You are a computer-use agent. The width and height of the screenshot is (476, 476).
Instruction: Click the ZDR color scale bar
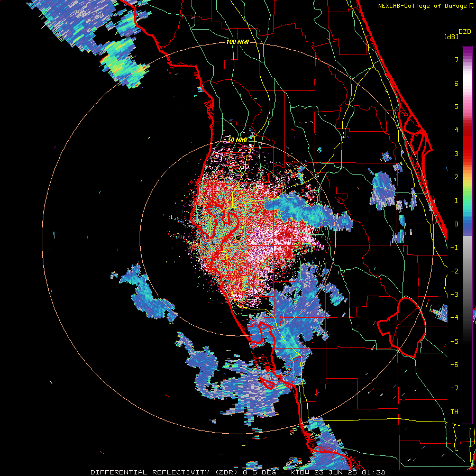(x=467, y=235)
